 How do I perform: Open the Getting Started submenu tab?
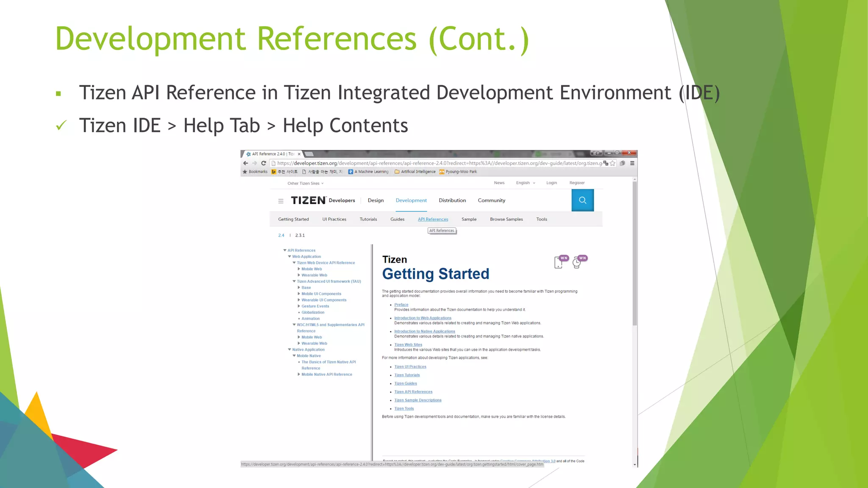tap(293, 219)
